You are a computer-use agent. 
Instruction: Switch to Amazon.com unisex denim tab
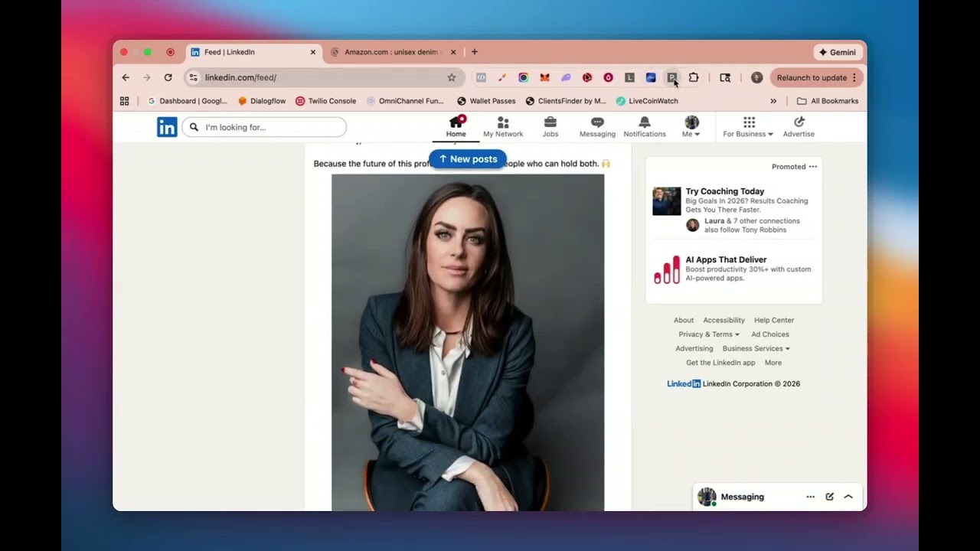[x=394, y=52]
